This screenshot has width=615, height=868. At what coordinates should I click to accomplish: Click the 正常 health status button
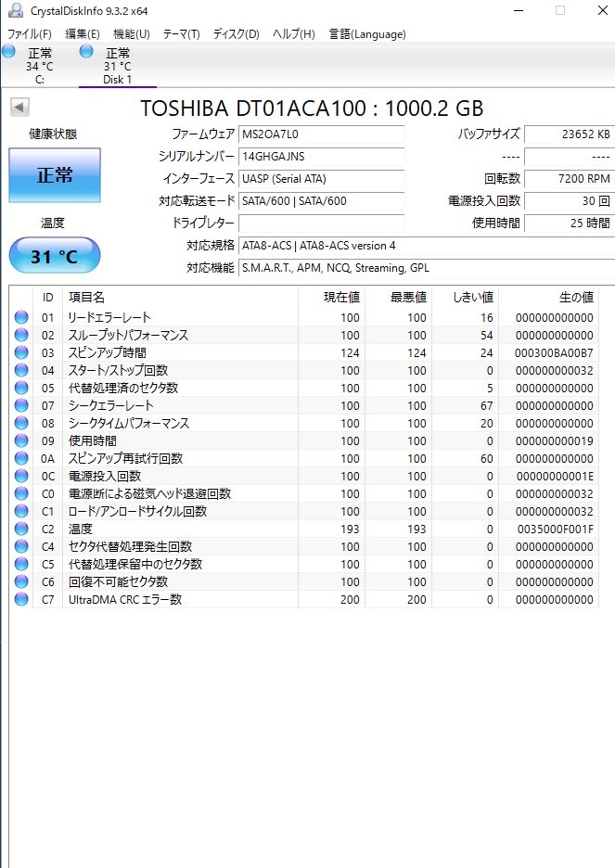(55, 175)
